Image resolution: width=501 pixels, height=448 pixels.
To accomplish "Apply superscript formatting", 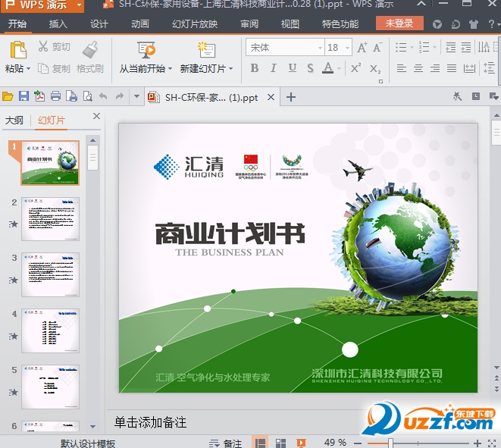I will [355, 68].
